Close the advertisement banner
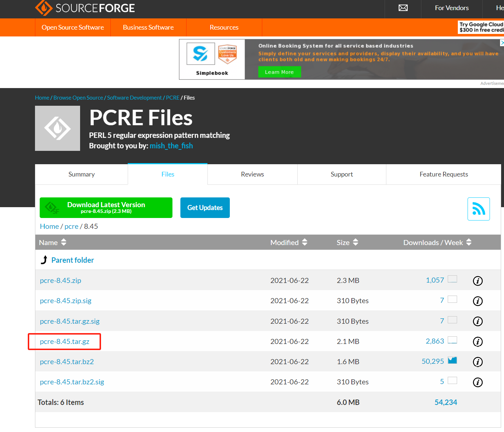This screenshot has height=432, width=504. 502,43
